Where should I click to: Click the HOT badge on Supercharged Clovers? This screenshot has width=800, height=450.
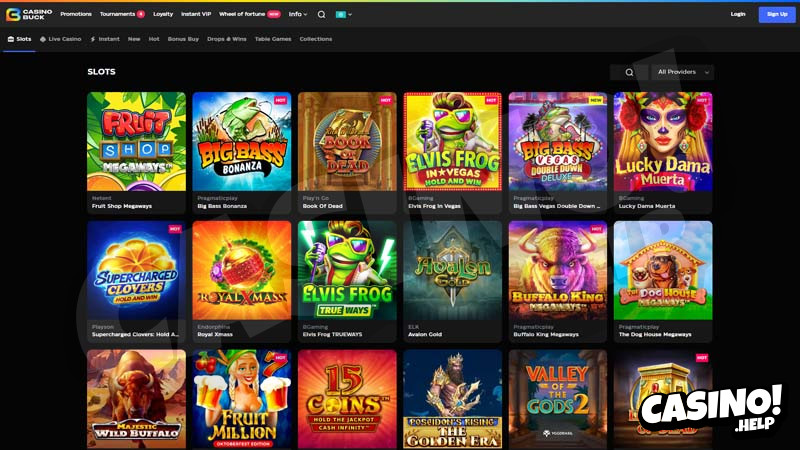point(175,229)
